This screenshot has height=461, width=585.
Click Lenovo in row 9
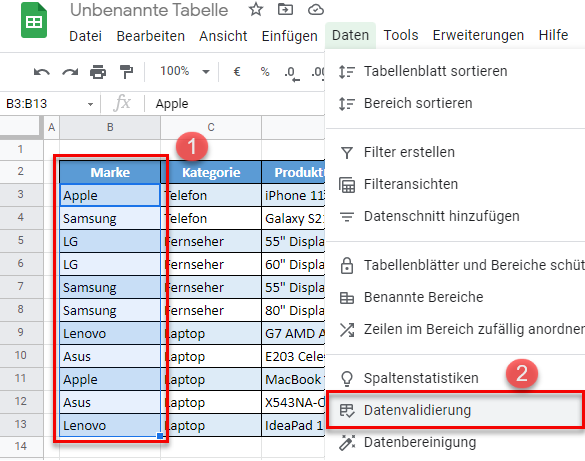[110, 333]
